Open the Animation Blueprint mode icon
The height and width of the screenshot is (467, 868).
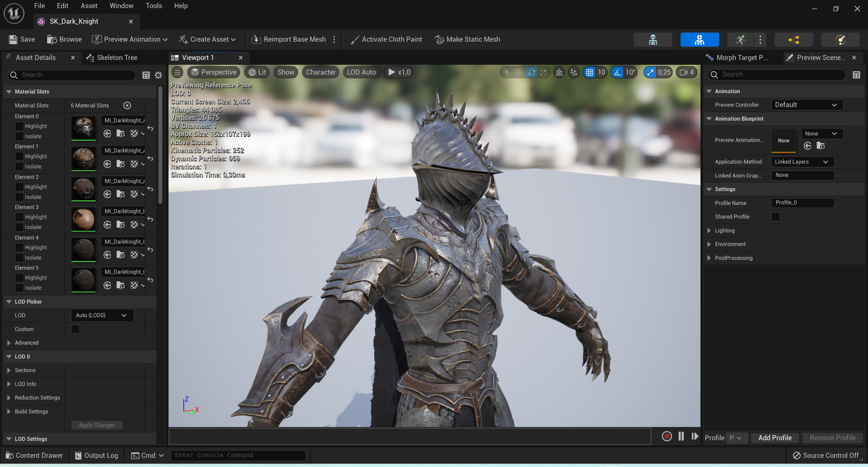click(794, 40)
